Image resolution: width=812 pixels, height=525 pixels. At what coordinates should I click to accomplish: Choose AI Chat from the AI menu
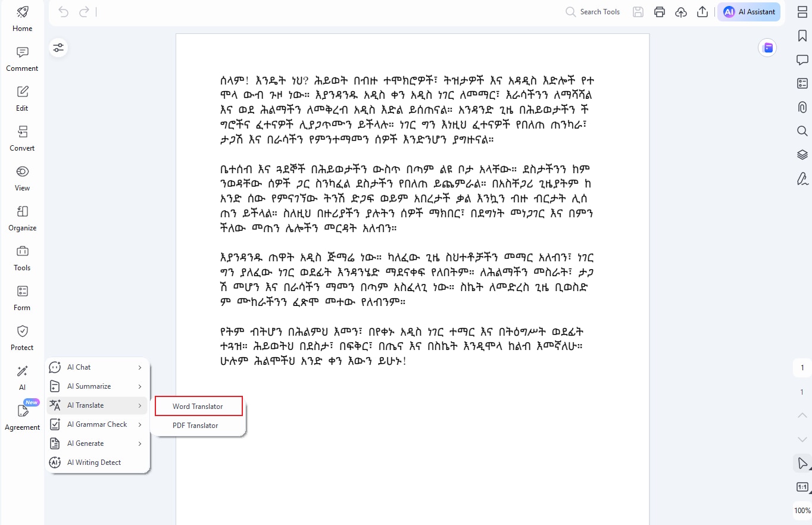pyautogui.click(x=98, y=367)
